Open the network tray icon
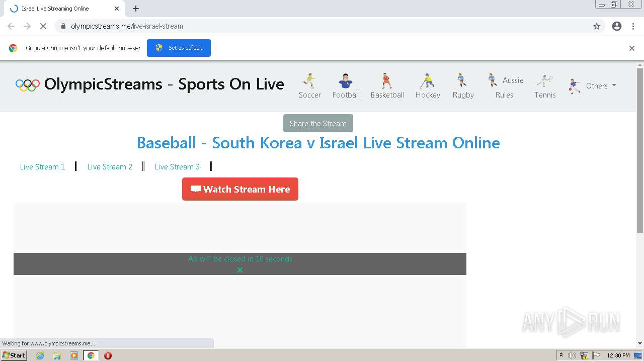 (584, 355)
